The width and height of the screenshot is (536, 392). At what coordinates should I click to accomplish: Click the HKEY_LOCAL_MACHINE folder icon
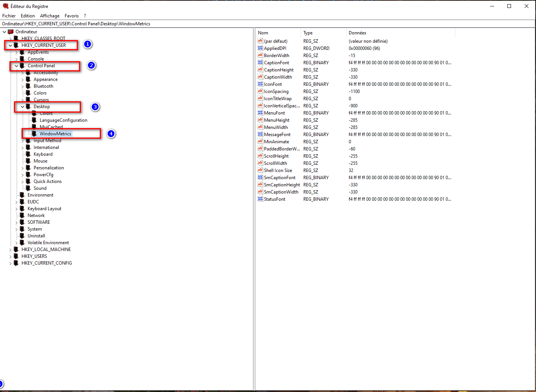click(16, 249)
